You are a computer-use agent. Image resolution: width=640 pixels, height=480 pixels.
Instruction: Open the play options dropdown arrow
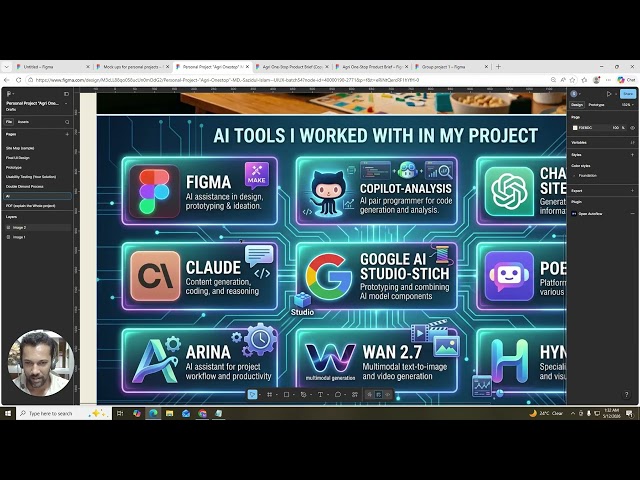[x=616, y=94]
